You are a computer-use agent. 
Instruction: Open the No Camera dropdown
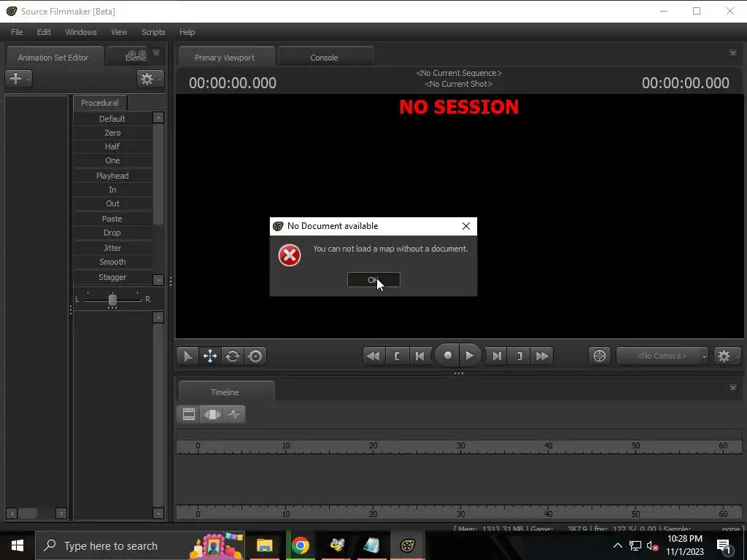(x=662, y=356)
